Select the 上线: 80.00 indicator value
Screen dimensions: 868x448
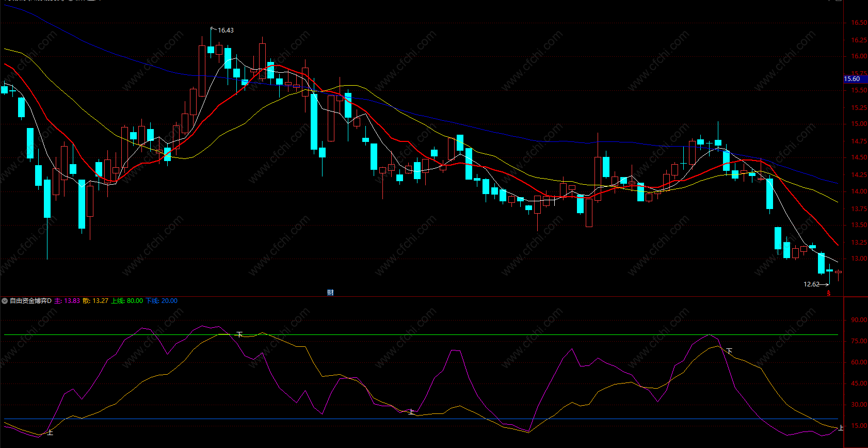127,301
